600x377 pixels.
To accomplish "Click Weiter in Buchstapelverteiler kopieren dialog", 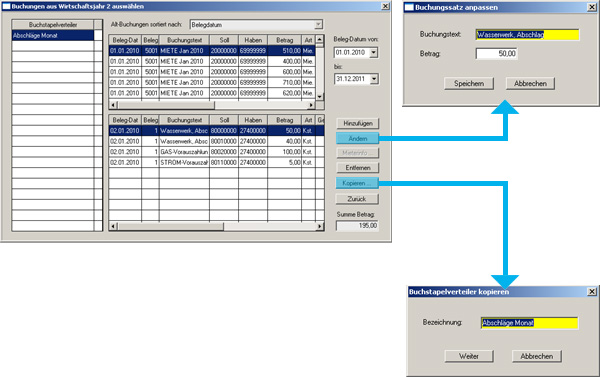I will coord(469,356).
